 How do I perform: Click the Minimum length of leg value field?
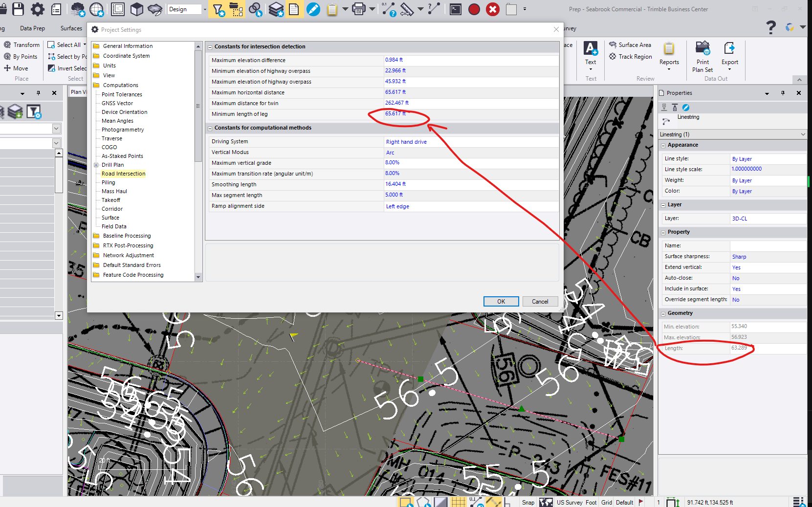click(396, 113)
